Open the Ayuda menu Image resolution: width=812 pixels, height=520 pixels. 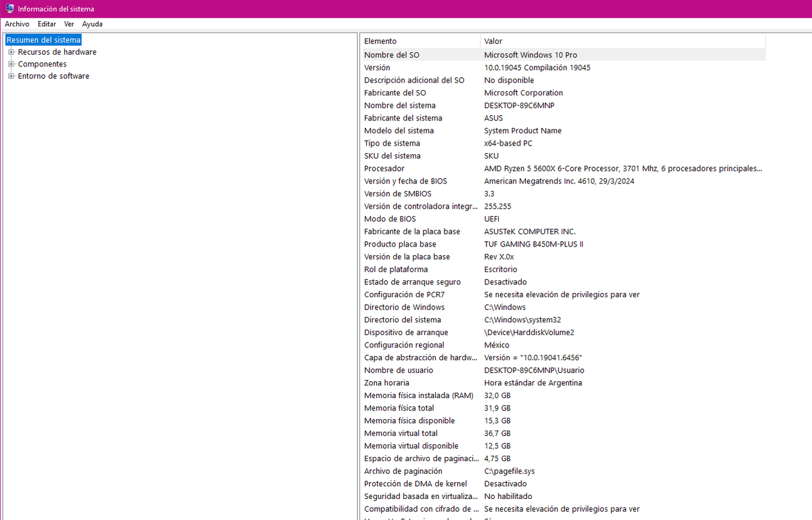92,24
